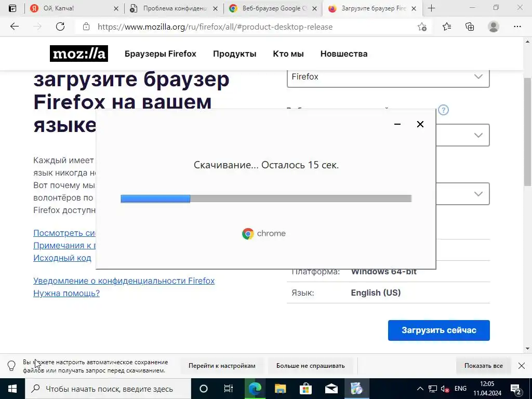
Task: Open the Favorites list icon
Action: point(447,26)
